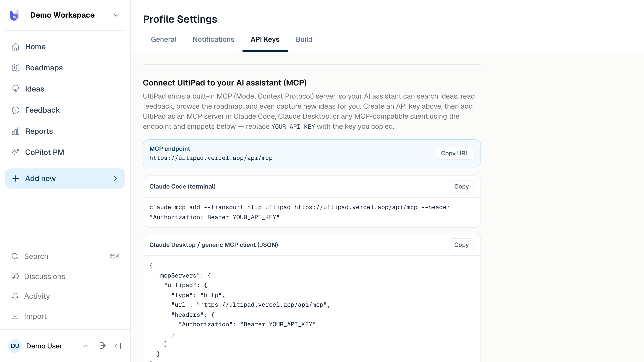Click the "url" JSON line
Viewport: 644px width, 362px height.
(251, 305)
